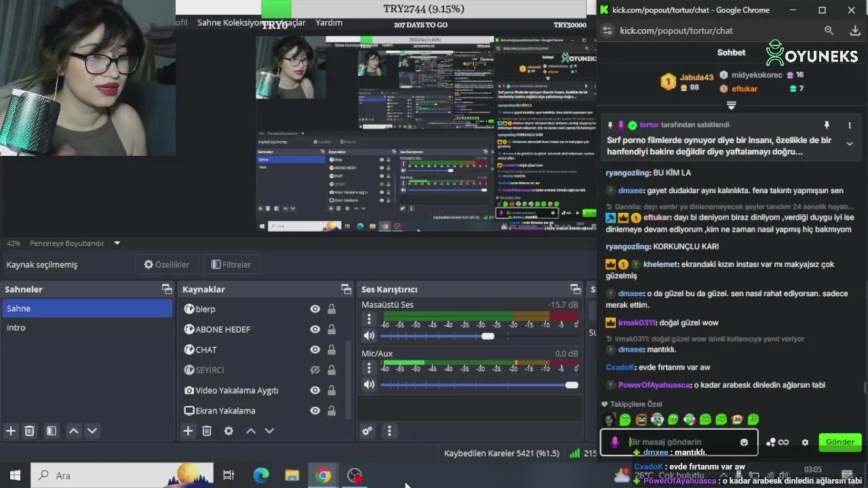The image size is (868, 488).
Task: Select the Sahne scene
Action: coord(87,308)
